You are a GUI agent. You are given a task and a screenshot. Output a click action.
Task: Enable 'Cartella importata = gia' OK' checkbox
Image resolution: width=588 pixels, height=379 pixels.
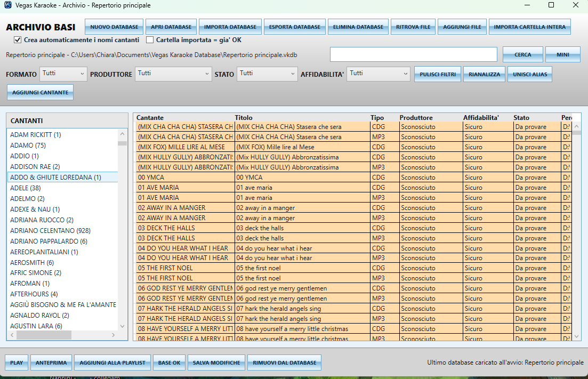pos(150,40)
